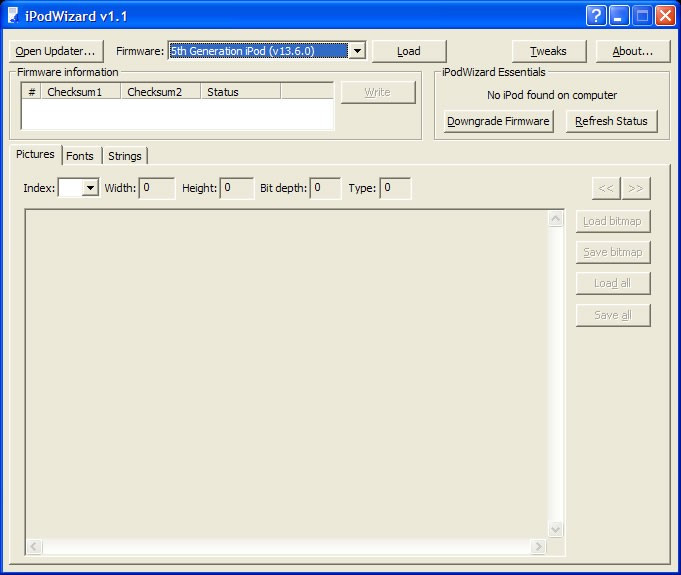
Task: Open the Tweaks window
Action: (549, 51)
